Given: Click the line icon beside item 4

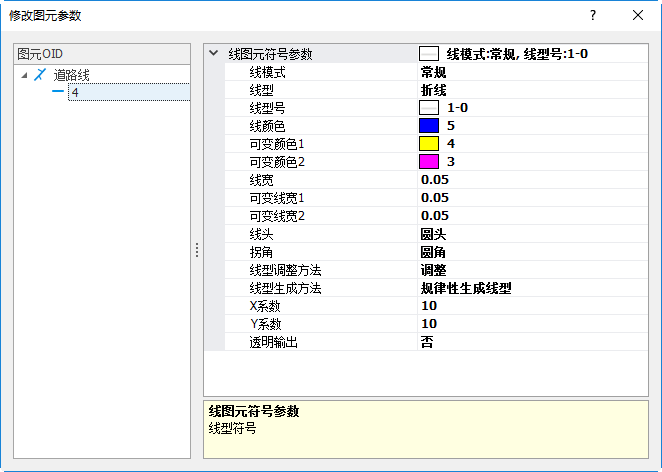Looking at the screenshot, I should 58,92.
